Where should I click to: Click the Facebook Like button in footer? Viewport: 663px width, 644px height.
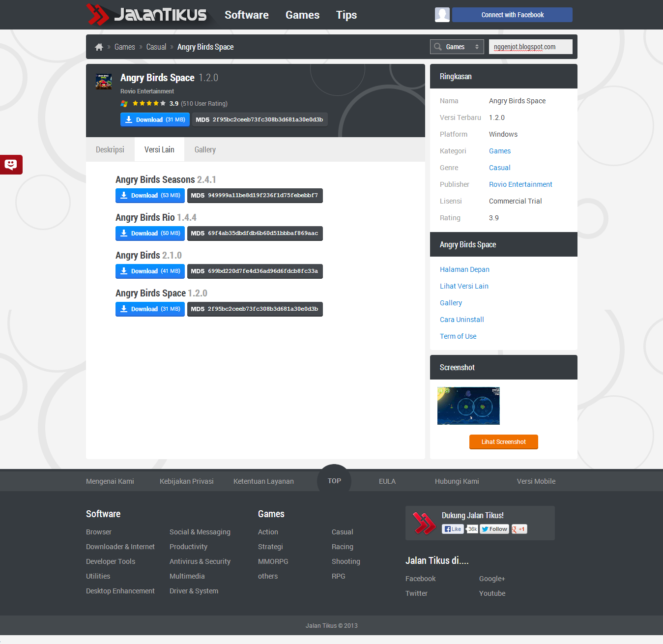click(x=453, y=529)
